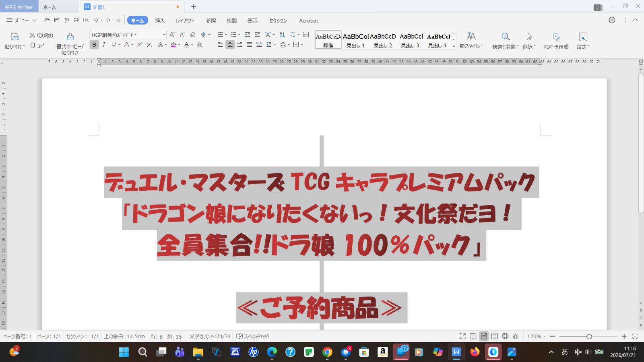
Task: Increase font size with A+ icon
Action: 172,35
